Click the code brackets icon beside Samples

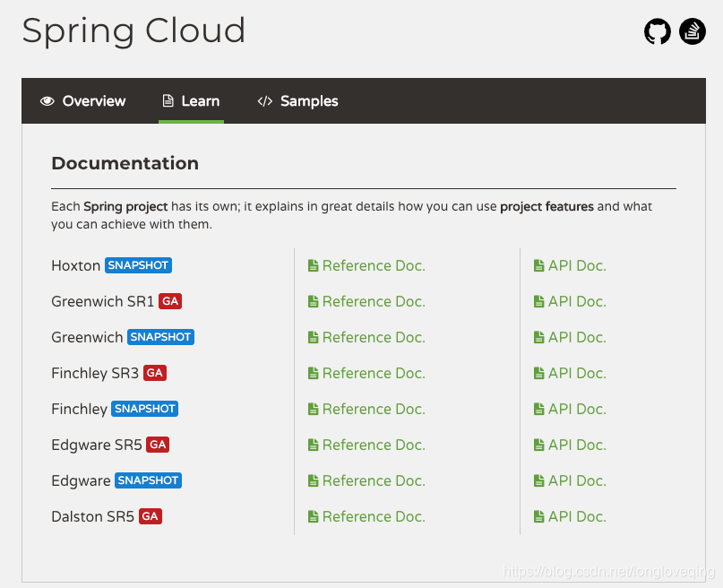265,101
